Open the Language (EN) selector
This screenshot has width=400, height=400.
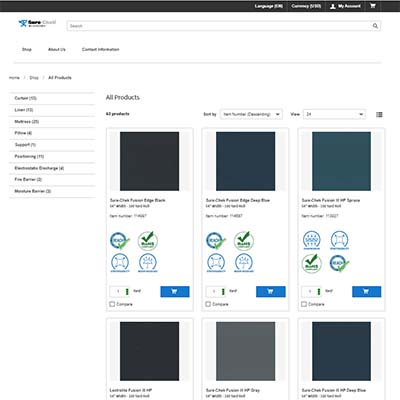tap(269, 6)
